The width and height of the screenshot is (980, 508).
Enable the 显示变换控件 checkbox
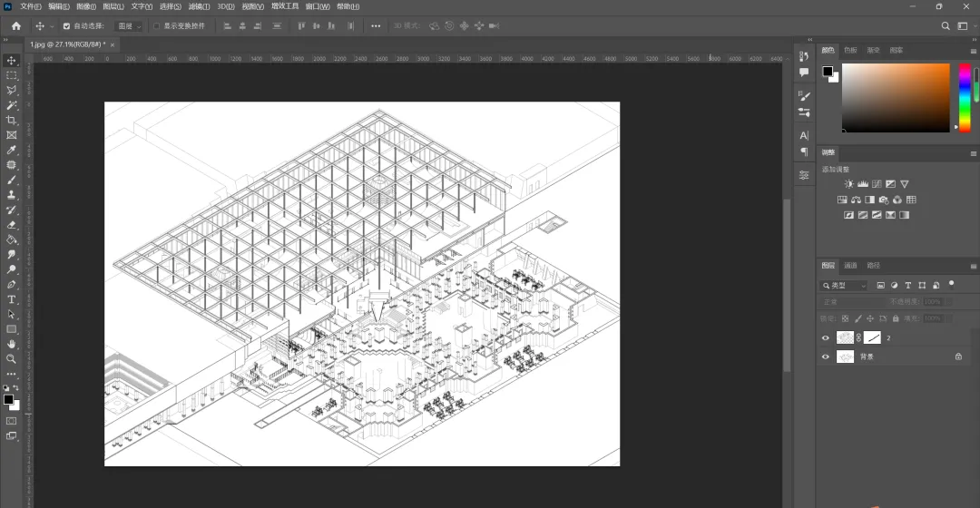(x=156, y=26)
